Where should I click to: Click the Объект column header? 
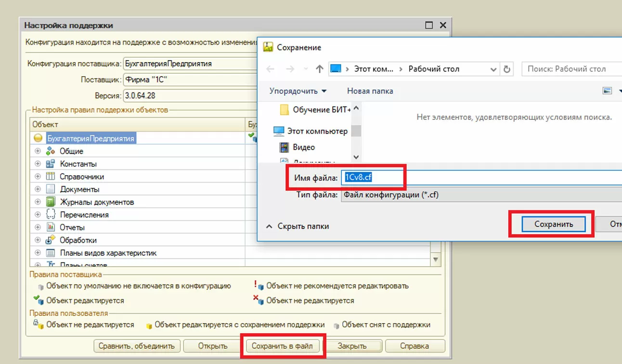tap(138, 125)
